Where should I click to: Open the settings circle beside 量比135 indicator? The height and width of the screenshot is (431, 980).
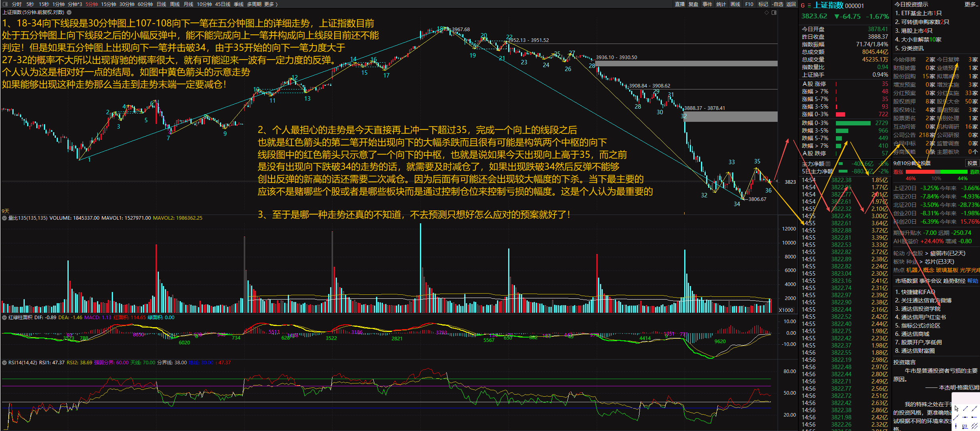pos(4,218)
